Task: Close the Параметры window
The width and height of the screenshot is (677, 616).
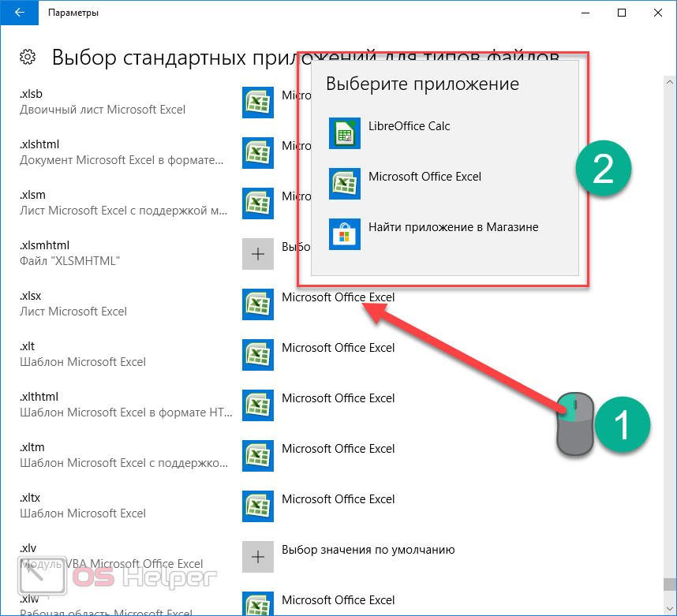Action: [658, 13]
